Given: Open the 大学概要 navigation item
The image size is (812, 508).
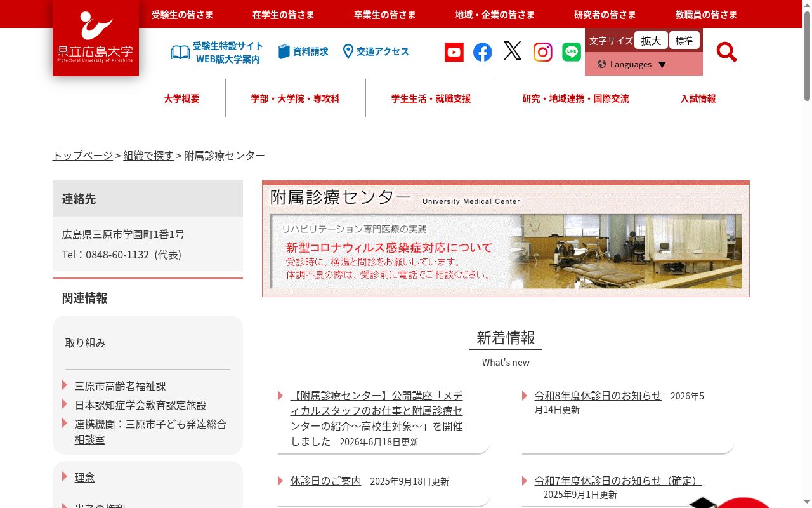Looking at the screenshot, I should (182, 98).
